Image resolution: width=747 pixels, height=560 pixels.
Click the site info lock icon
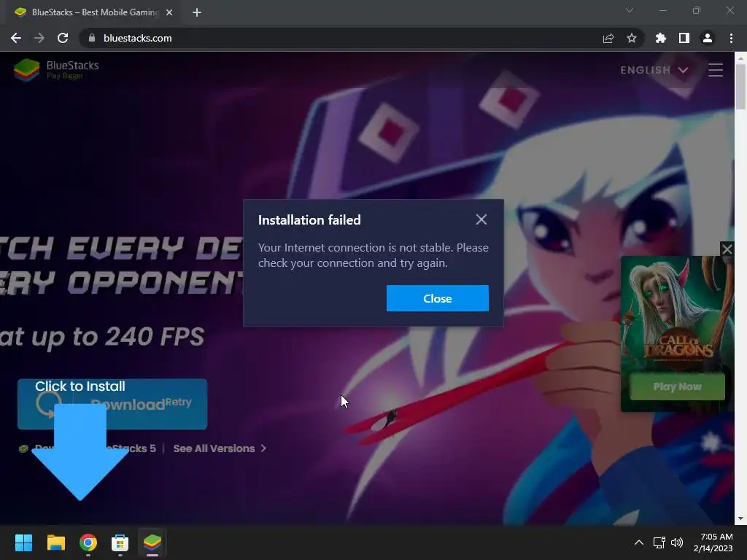coord(92,38)
